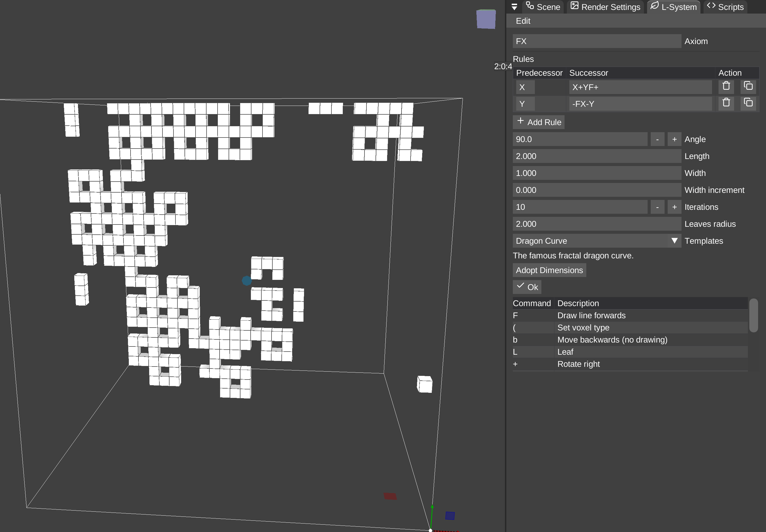766x532 pixels.
Task: Delete the X rule with trash icon
Action: 726,86
